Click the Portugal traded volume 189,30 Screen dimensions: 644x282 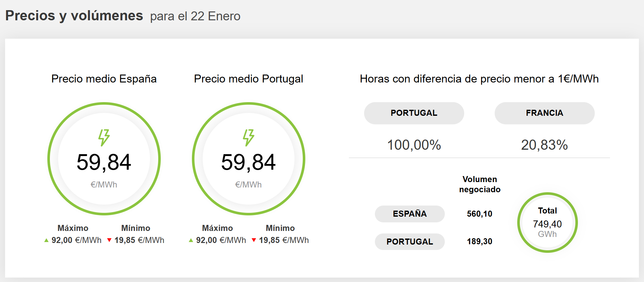(x=479, y=242)
